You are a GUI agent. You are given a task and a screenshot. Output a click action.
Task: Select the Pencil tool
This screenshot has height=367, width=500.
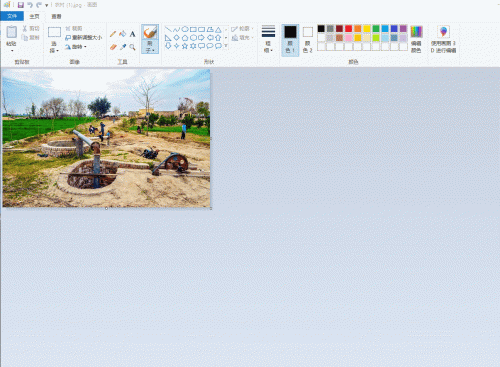(x=113, y=34)
